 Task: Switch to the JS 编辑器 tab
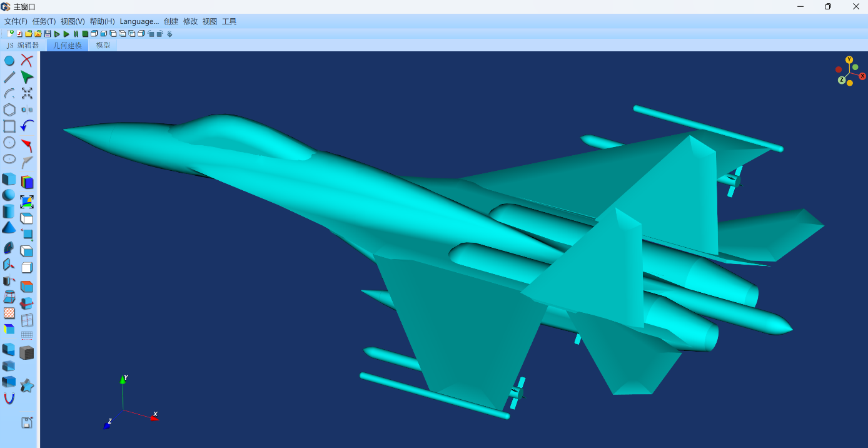click(x=23, y=46)
